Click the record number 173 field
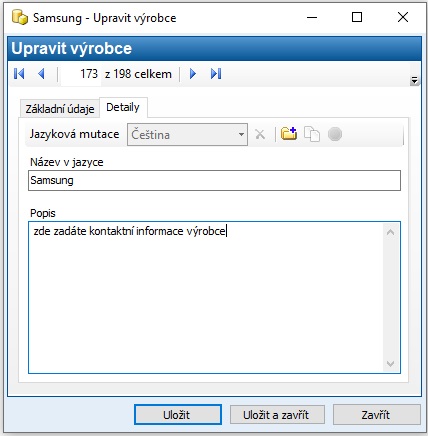This screenshot has height=436, width=428. point(81,74)
